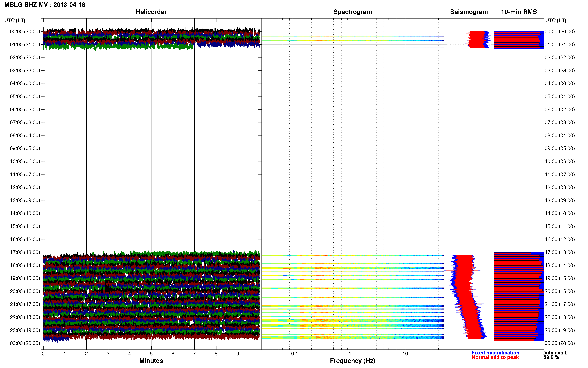Click the right 11:00 (07:00) time label
Screen dimensions: 588x368
tap(560, 174)
